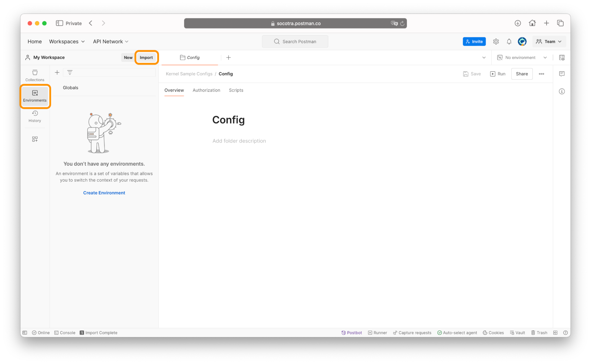Click the Search Postman field

coord(295,42)
